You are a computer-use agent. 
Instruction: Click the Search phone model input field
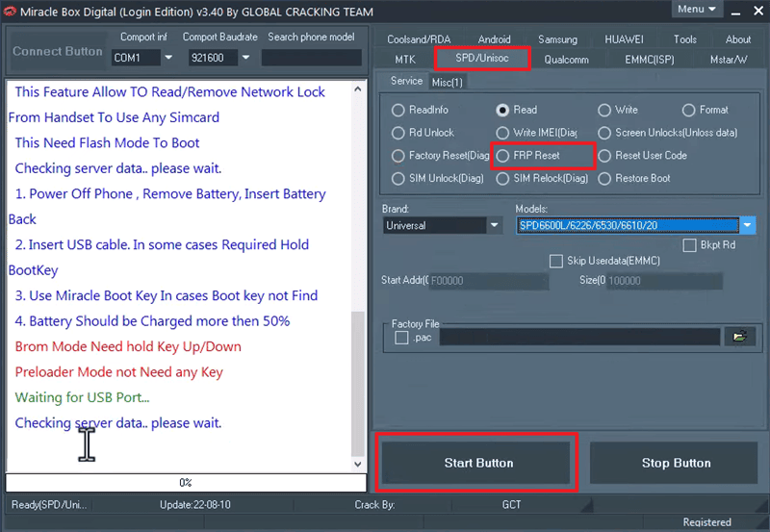click(x=311, y=58)
